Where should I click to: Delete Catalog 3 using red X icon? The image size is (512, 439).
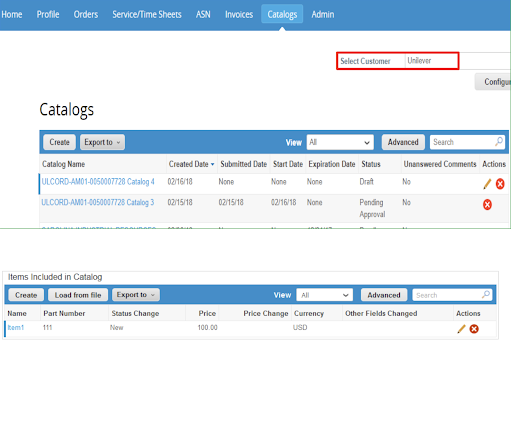(487, 204)
